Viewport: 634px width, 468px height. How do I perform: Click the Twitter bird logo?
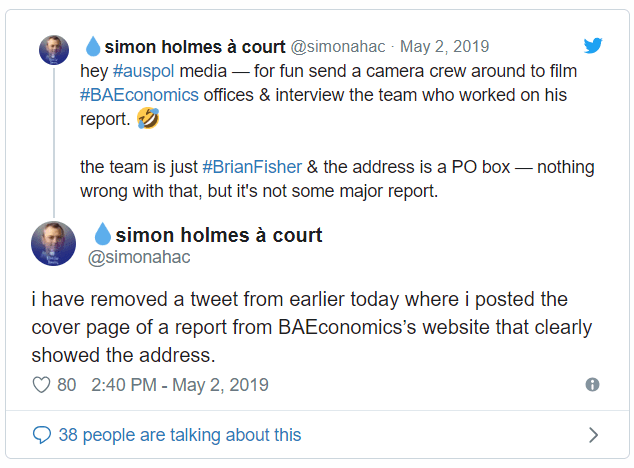coord(593,46)
